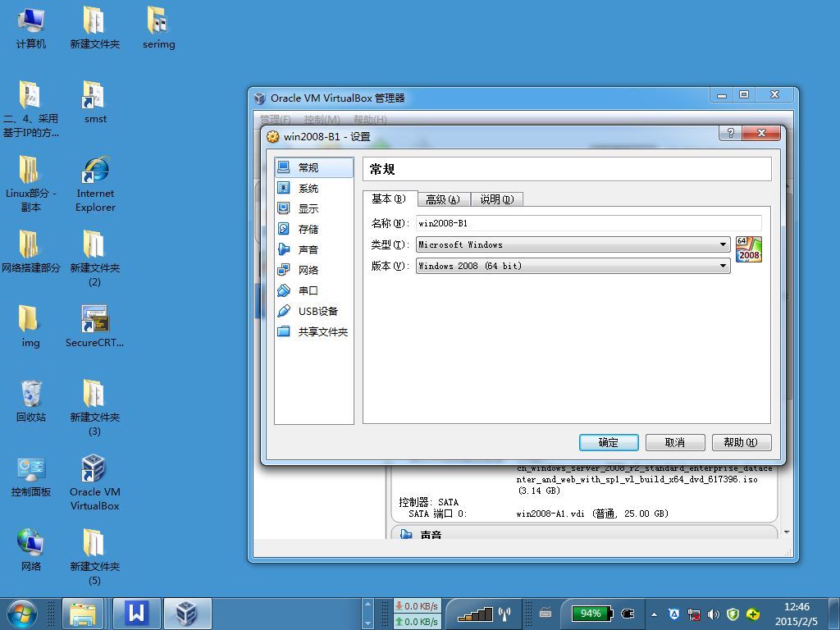This screenshot has width=840, height=630.
Task: Select the SecureCRT desktop shortcut
Action: tap(95, 326)
